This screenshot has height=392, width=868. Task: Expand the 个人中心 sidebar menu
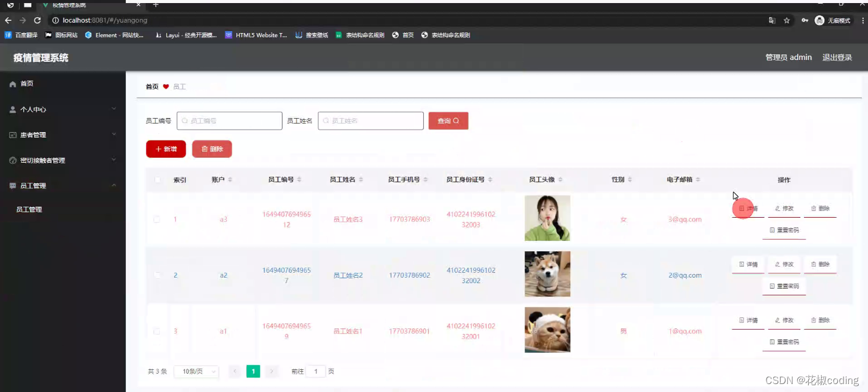[x=63, y=109]
